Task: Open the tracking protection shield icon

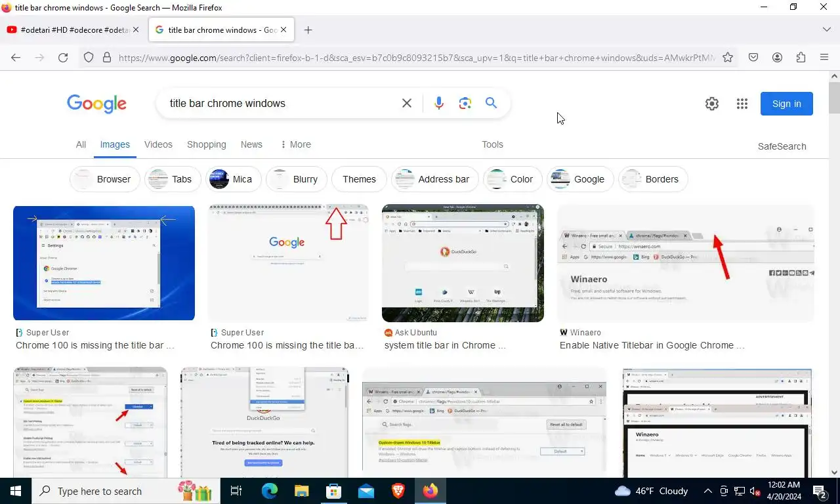Action: click(89, 58)
